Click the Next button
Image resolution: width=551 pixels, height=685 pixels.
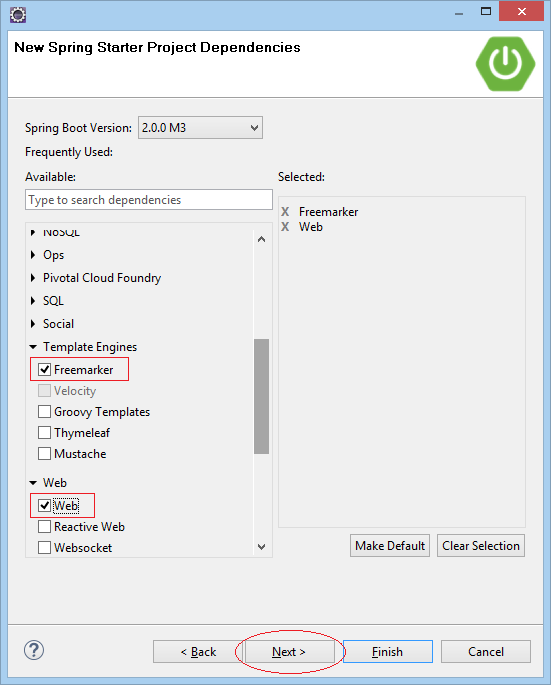tap(289, 652)
